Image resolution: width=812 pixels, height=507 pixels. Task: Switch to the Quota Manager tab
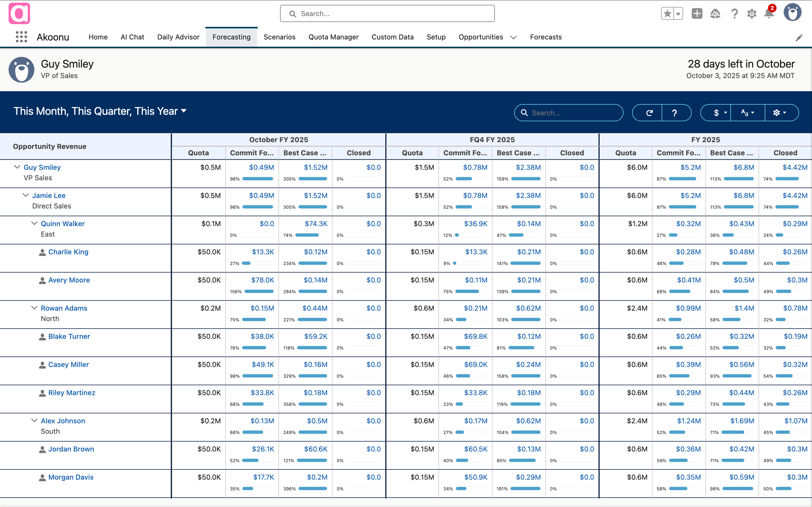(333, 37)
